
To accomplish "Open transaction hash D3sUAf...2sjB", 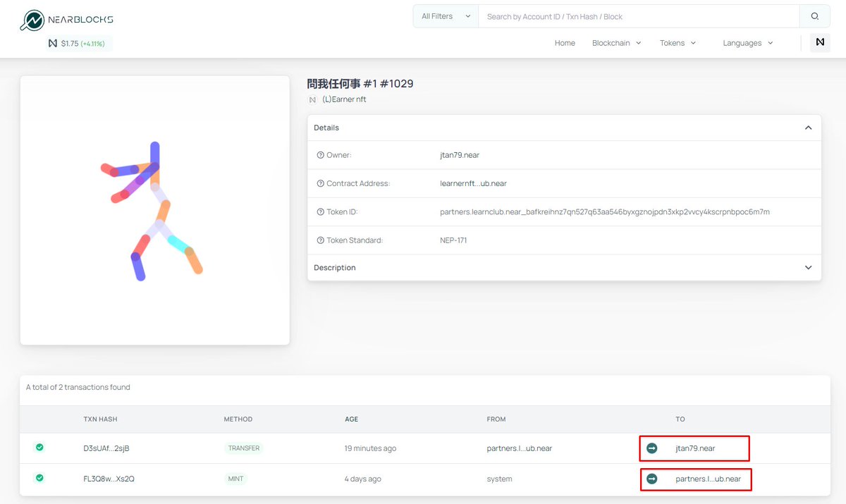I will (x=106, y=448).
